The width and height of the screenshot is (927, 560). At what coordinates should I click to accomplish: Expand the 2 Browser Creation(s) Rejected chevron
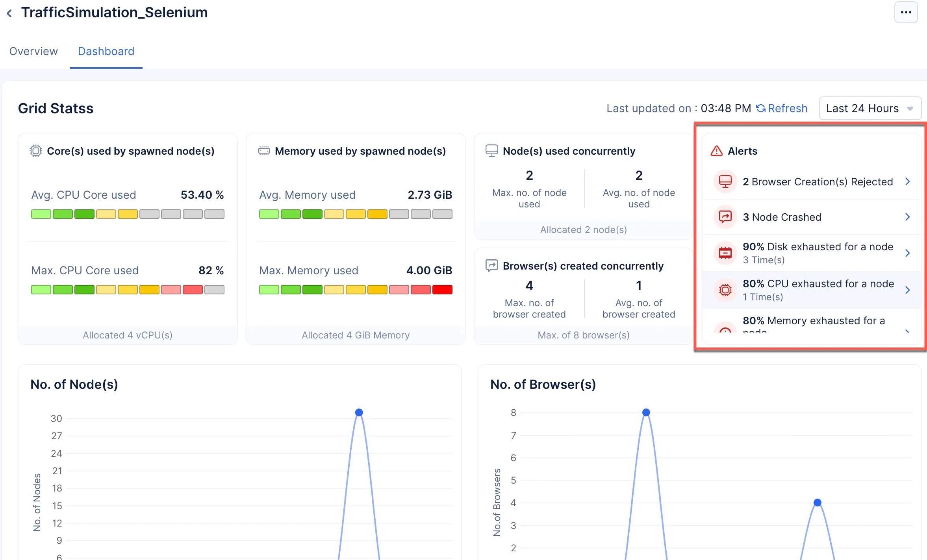pyautogui.click(x=907, y=181)
